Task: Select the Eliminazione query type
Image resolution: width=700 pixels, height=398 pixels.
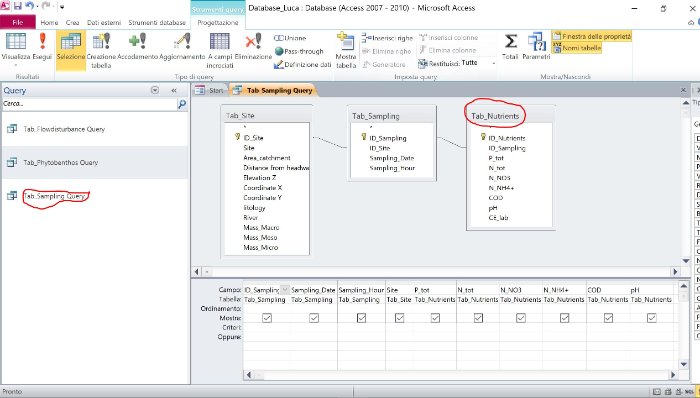Action: [253, 46]
